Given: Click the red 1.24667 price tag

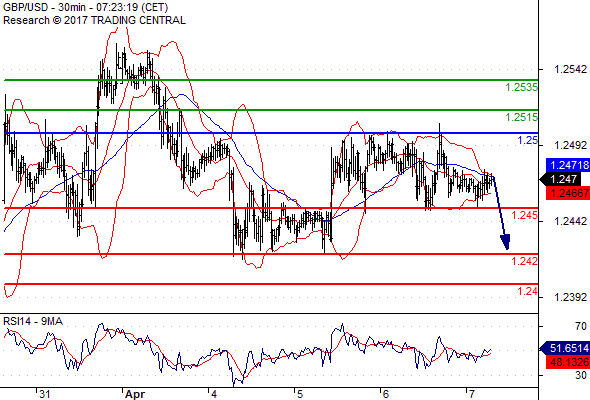Looking at the screenshot, I should pos(568,193).
